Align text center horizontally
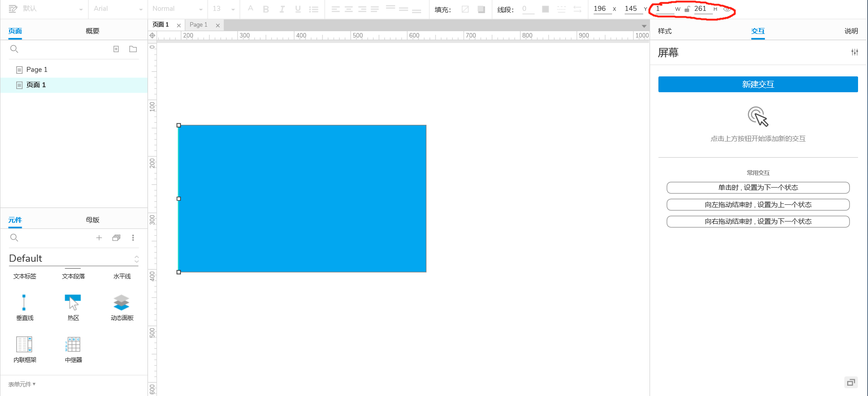The height and width of the screenshot is (396, 868). pos(349,9)
